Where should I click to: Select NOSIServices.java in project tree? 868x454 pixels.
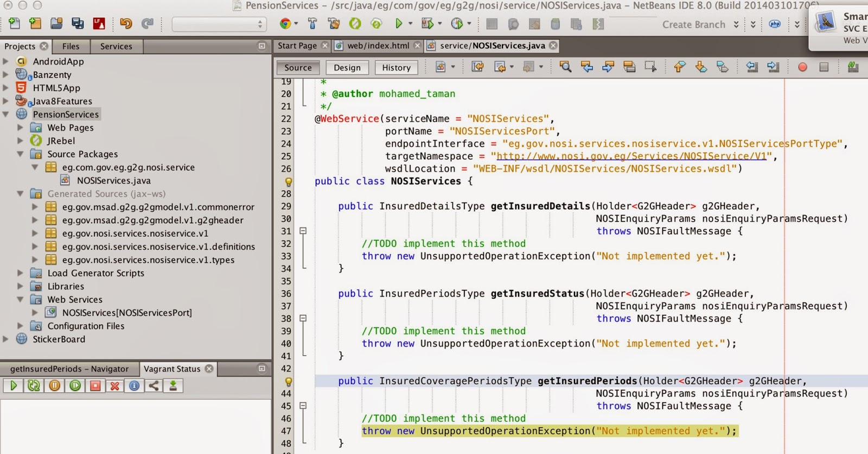click(113, 180)
